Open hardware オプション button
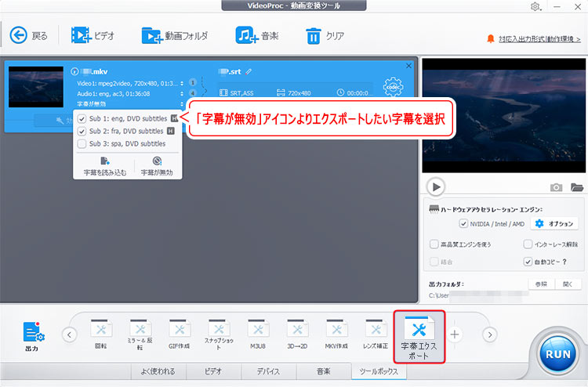This screenshot has height=387, width=588. 554,223
